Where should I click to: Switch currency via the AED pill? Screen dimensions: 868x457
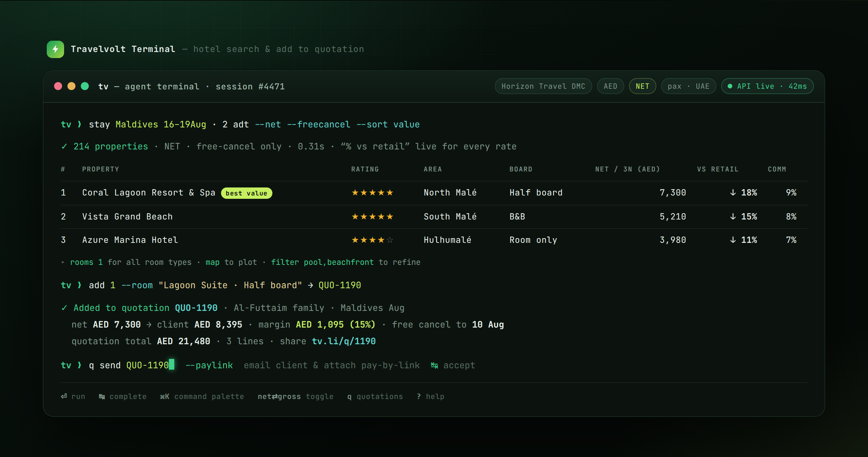point(610,86)
